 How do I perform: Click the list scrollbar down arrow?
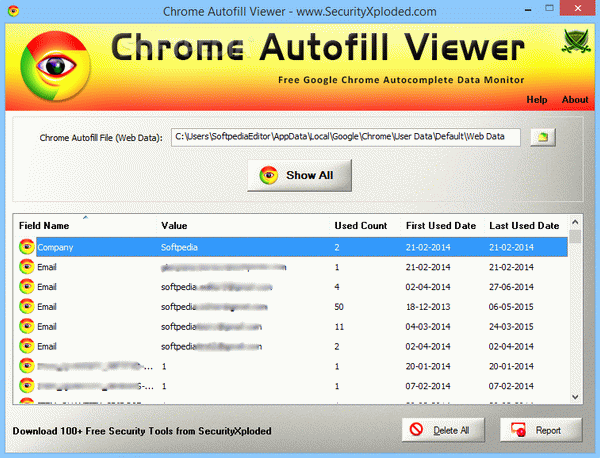[x=575, y=397]
